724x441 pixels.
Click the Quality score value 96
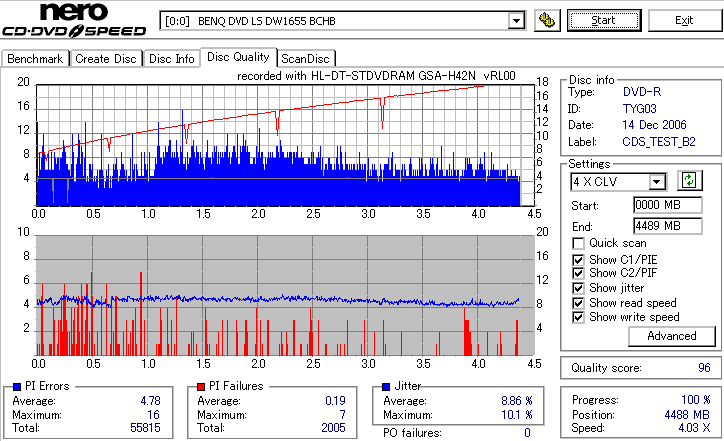click(x=704, y=368)
